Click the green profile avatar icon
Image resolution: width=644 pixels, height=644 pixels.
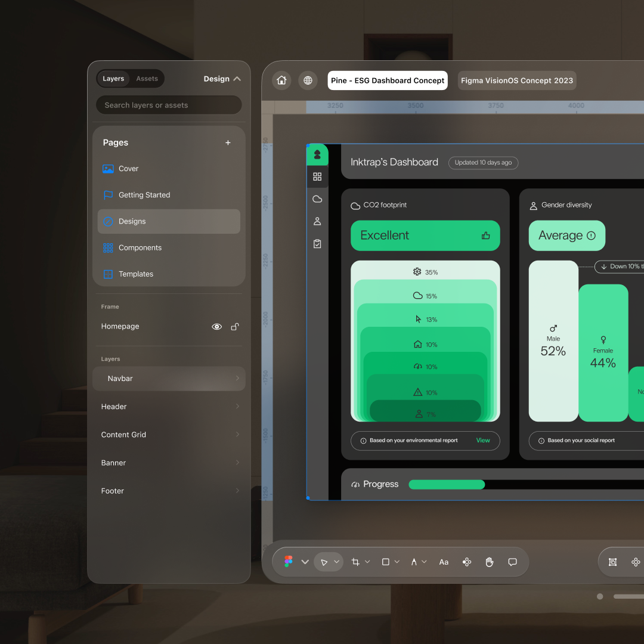coord(317,154)
